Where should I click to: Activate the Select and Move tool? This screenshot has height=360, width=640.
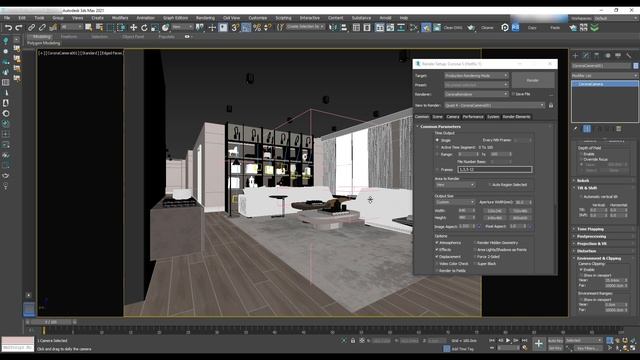coord(133,27)
